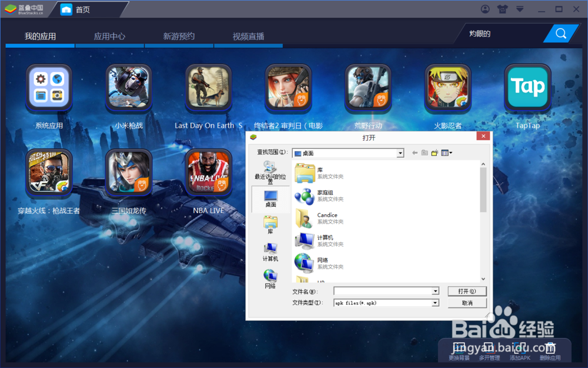Open 穿越火线:枪战王者 game

49,173
